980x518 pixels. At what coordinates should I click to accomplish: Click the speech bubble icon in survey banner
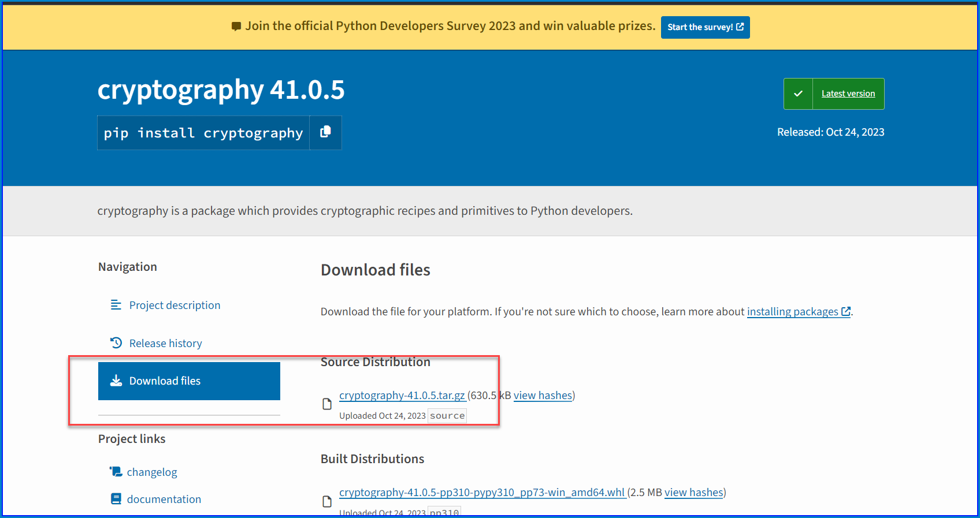(236, 27)
